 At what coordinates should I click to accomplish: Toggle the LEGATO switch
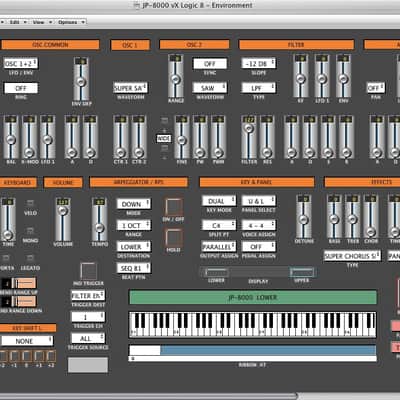30,258
